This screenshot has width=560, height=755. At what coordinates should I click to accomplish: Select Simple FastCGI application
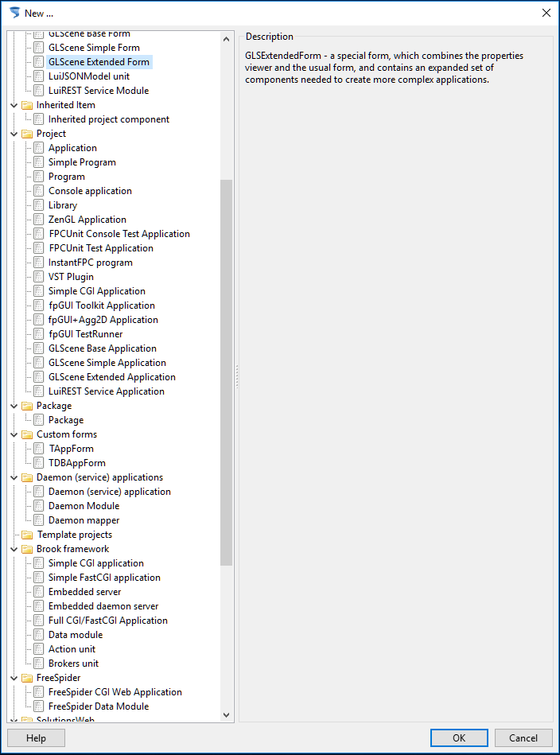(104, 578)
